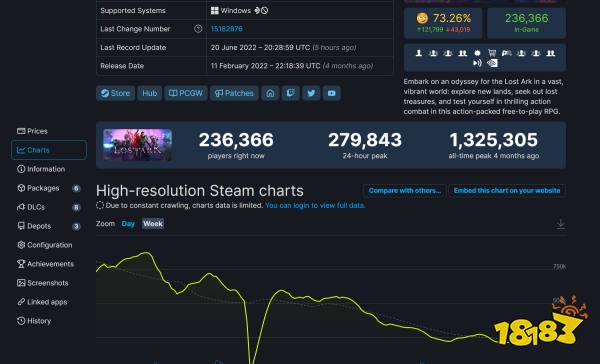Click the NVIDIA GeForce Now icon
This screenshot has width=600, height=364.
click(x=492, y=63)
